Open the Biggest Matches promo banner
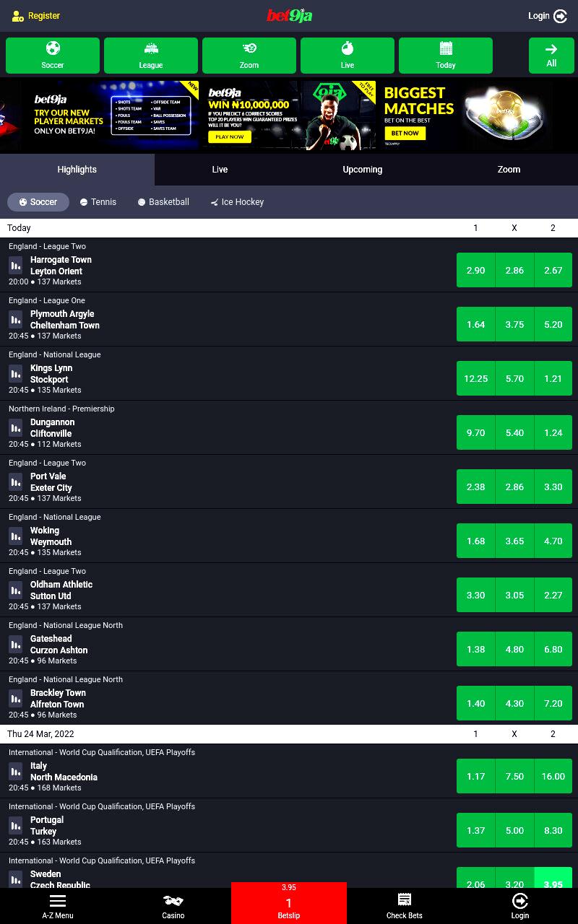This screenshot has height=924, width=578. tap(466, 115)
